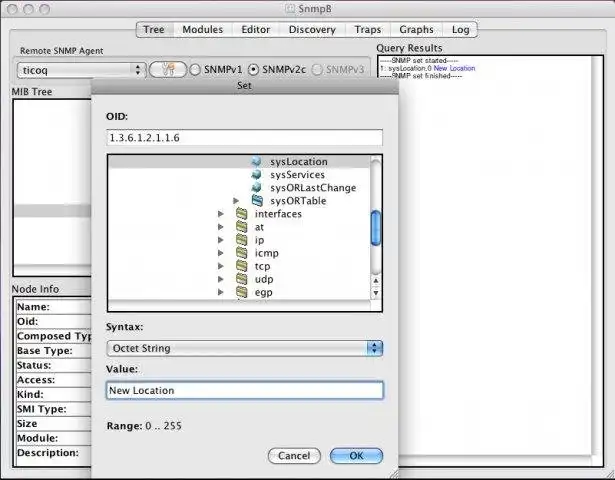Select the SNMPv2c radio button
Viewport: 615px width, 480px height.
[x=253, y=70]
